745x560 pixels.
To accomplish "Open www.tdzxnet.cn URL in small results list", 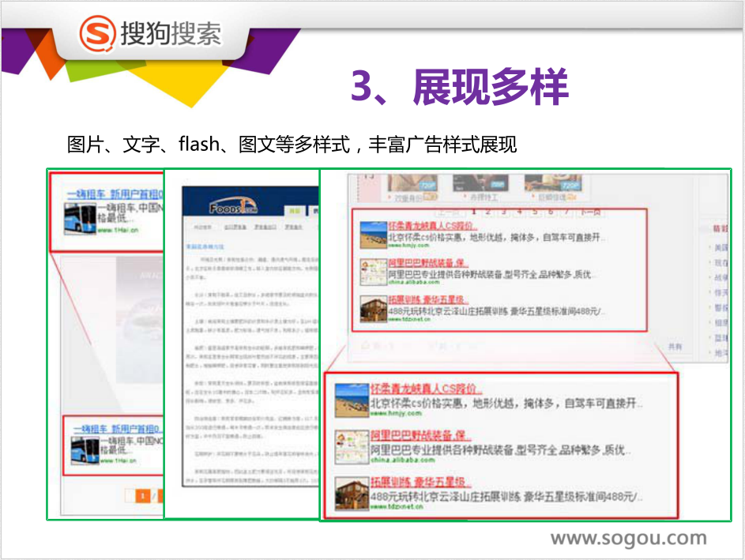I will point(409,320).
